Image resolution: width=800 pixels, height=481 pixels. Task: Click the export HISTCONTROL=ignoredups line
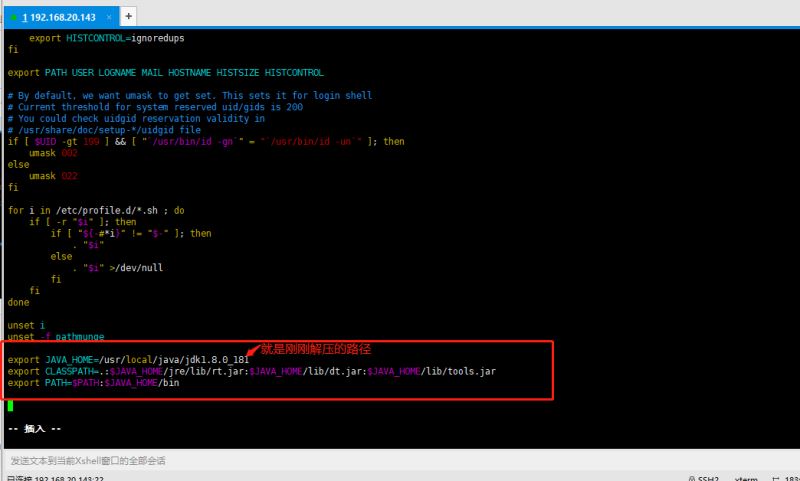click(x=106, y=38)
